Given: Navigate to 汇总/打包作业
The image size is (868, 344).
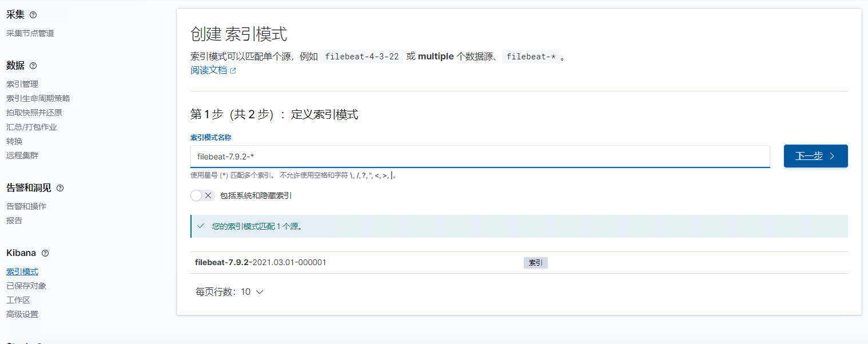Looking at the screenshot, I should pos(31,127).
